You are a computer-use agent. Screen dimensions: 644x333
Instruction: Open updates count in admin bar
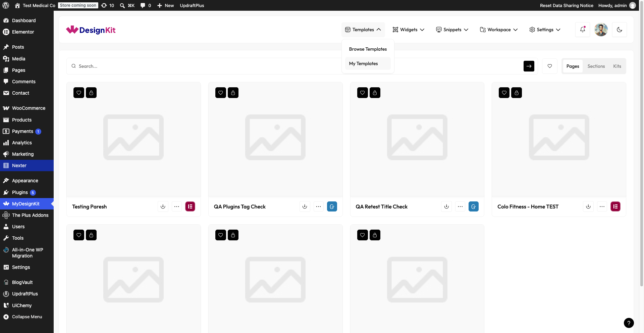tap(108, 5)
